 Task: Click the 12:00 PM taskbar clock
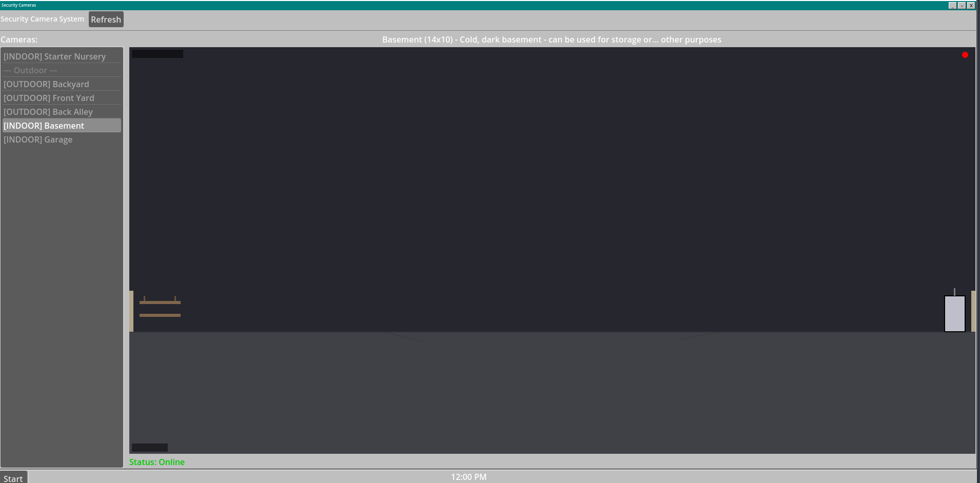468,477
